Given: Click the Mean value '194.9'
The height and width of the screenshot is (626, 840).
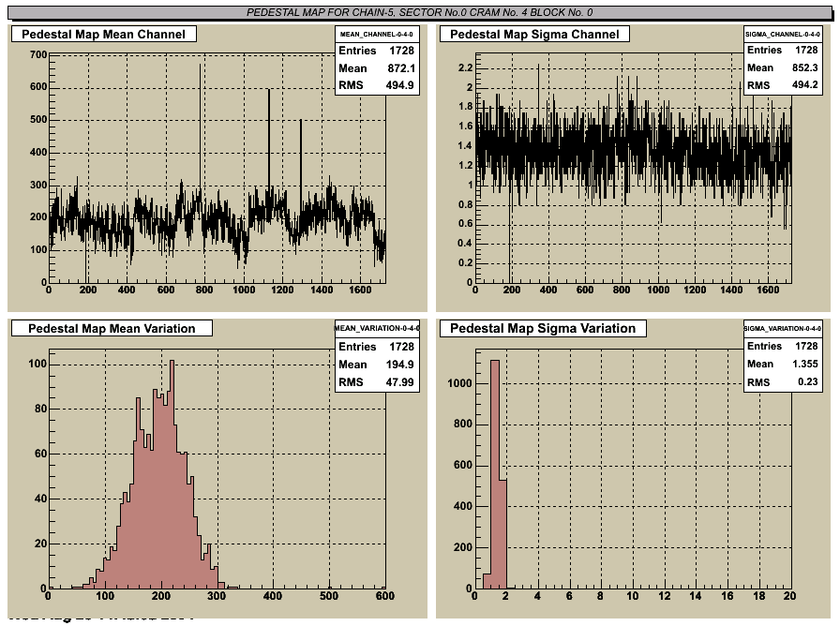Looking at the screenshot, I should pyautogui.click(x=399, y=365).
